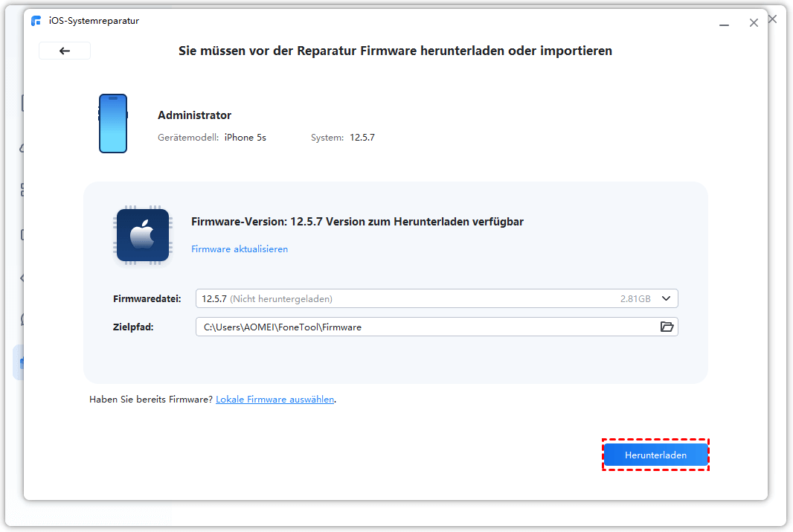Open the Lokale Firmware auswählen link
The image size is (793, 532).
click(x=274, y=400)
